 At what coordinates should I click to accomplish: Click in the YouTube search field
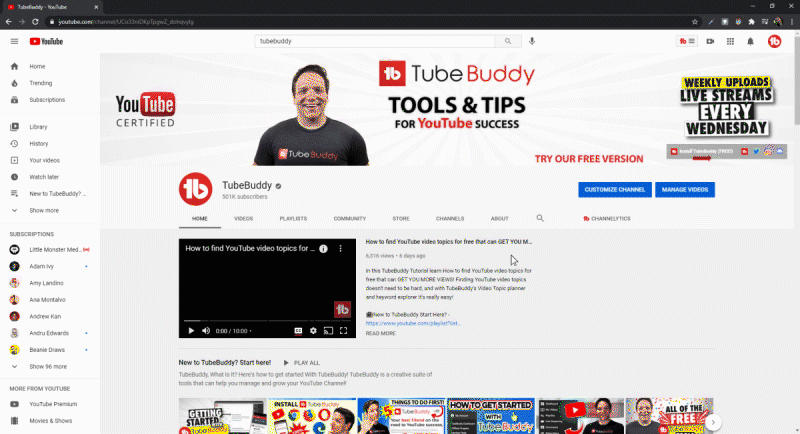(x=375, y=41)
